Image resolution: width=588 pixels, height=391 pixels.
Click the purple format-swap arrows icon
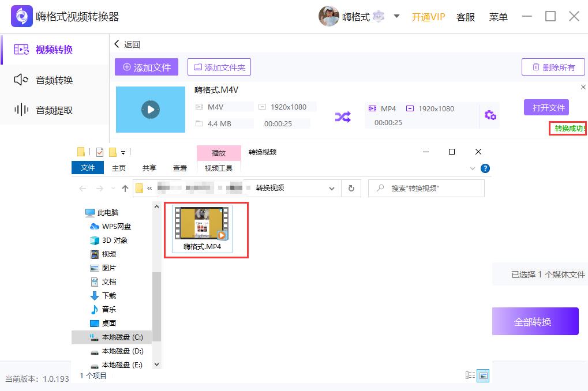(x=343, y=115)
